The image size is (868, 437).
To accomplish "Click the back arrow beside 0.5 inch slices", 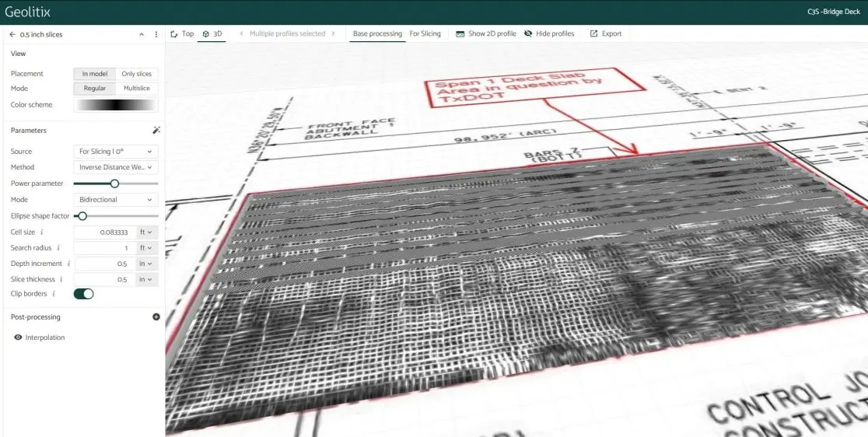I will [12, 34].
